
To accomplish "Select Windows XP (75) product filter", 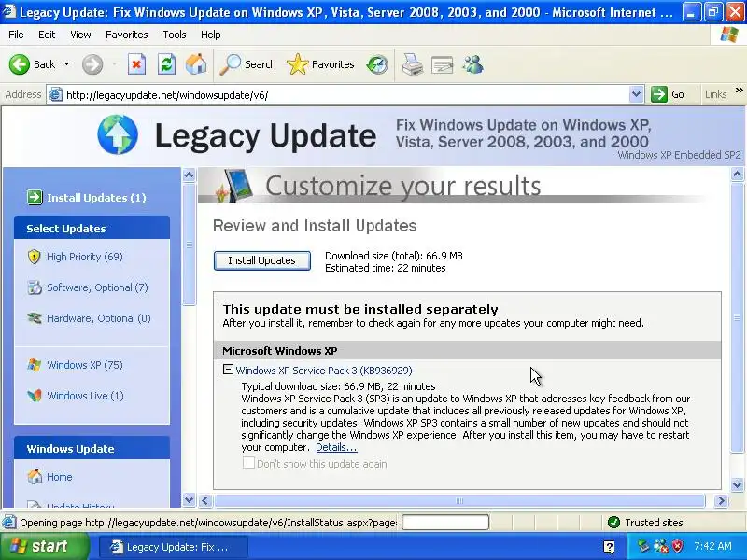I will (85, 365).
